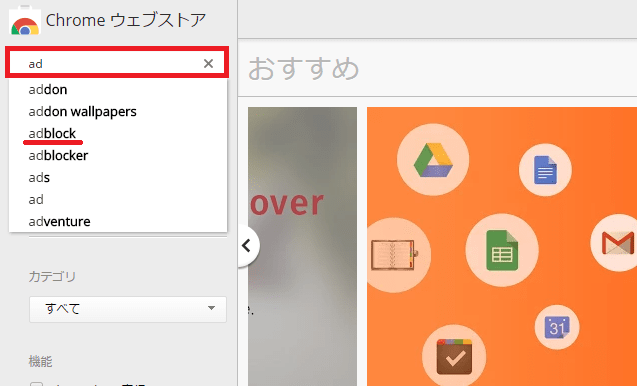Open the blurred banner thumbnail with 'over' text
The image size is (637, 386).
(302, 246)
